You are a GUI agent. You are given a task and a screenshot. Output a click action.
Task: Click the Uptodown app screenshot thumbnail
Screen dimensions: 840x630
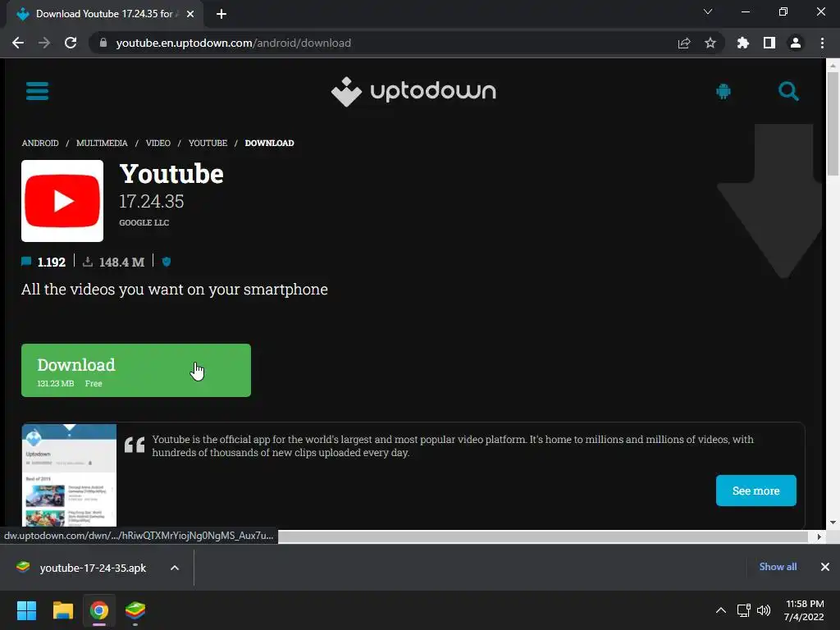click(x=69, y=475)
